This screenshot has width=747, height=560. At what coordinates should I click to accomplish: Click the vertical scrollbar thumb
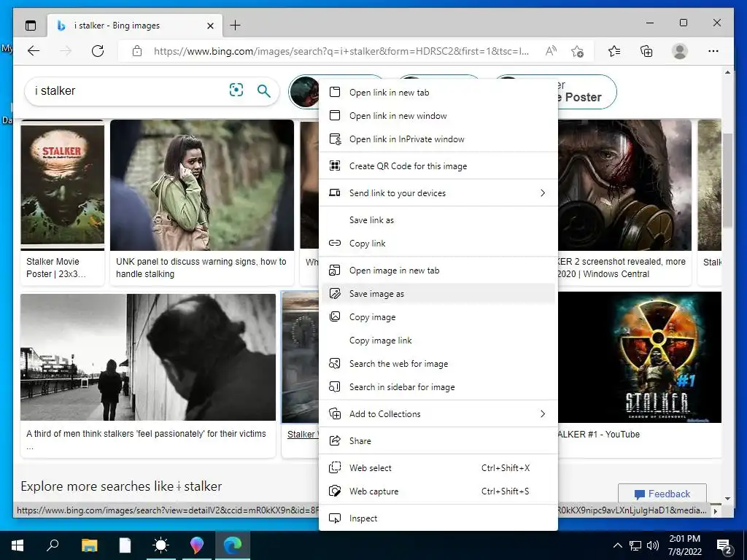point(727,180)
